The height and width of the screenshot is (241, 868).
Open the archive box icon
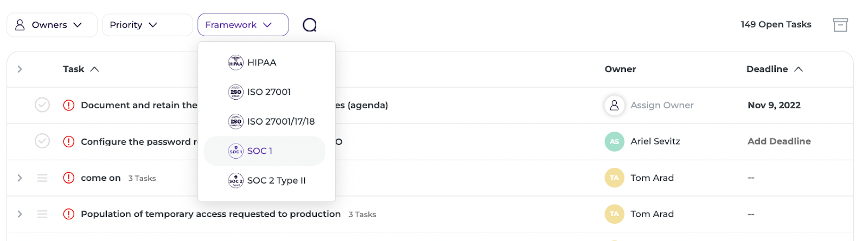pyautogui.click(x=840, y=25)
